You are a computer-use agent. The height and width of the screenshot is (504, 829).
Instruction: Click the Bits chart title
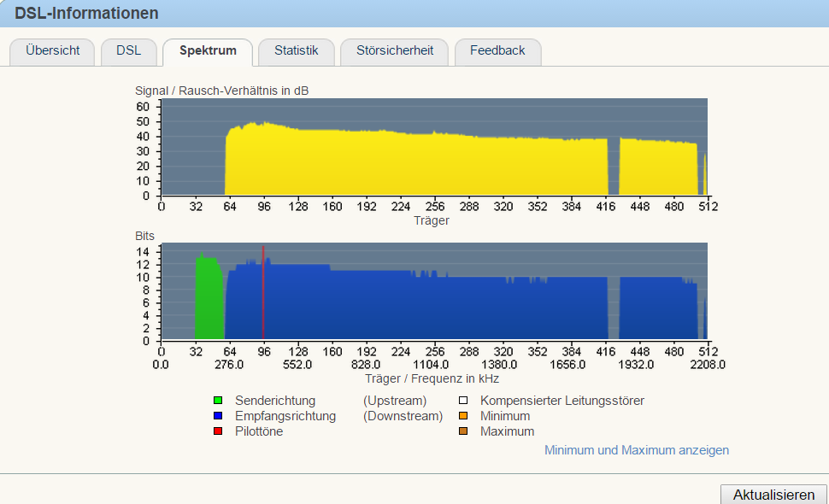[145, 236]
